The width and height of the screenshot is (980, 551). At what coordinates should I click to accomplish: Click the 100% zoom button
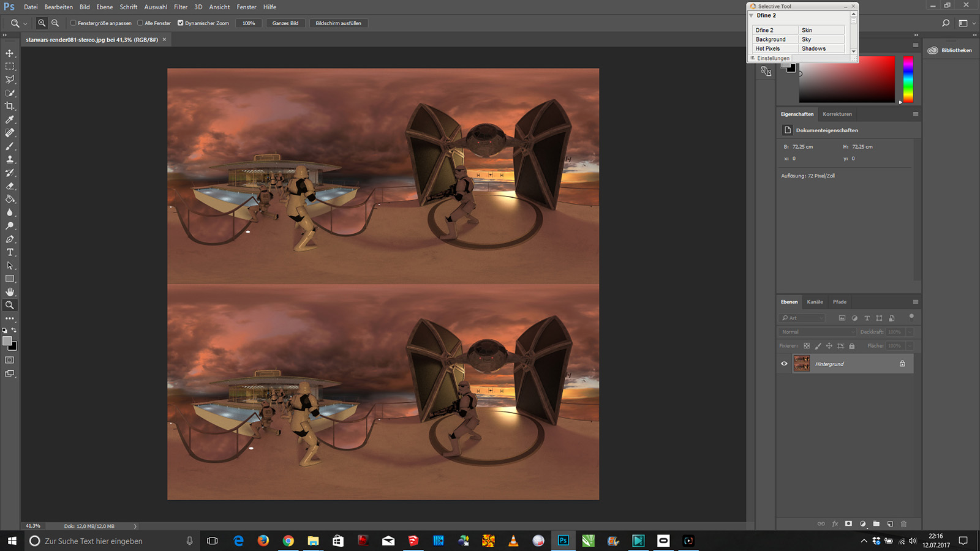(249, 23)
